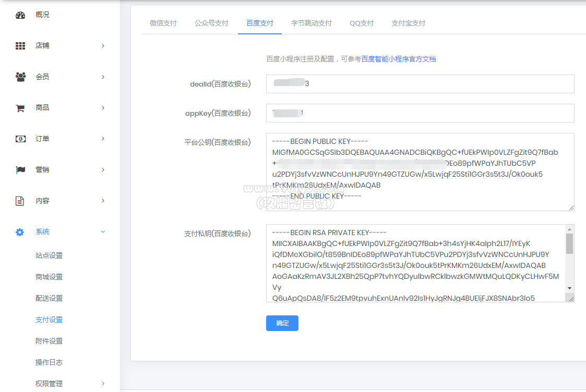586x392 pixels.
Task: Click the 订单 menu label
Action: tap(42, 139)
